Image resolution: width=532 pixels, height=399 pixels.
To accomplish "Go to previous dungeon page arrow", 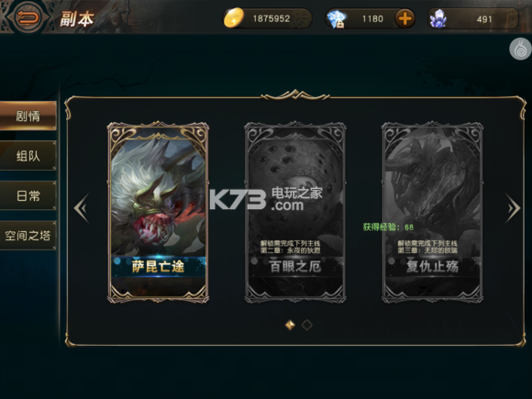I will (82, 207).
